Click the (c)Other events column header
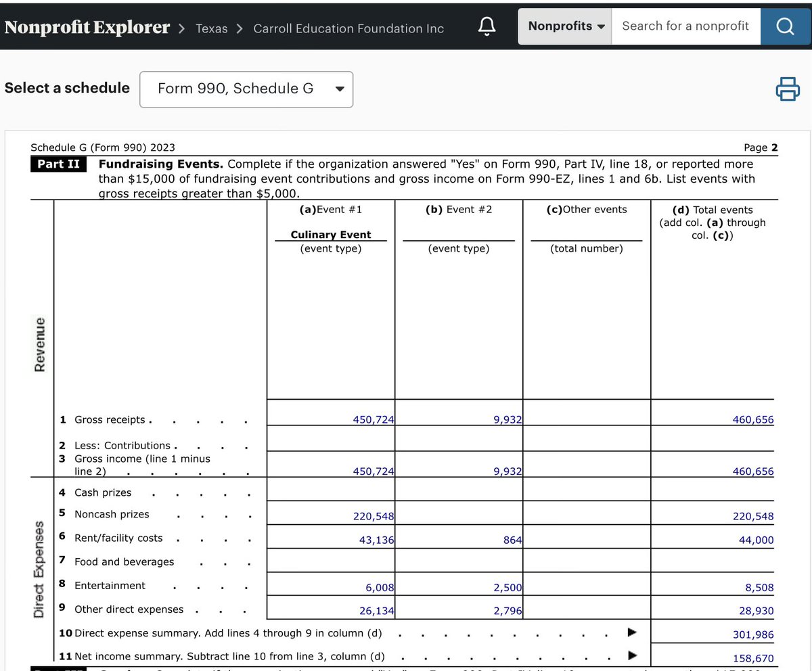Screen dimensions: 812x671 click(x=587, y=210)
